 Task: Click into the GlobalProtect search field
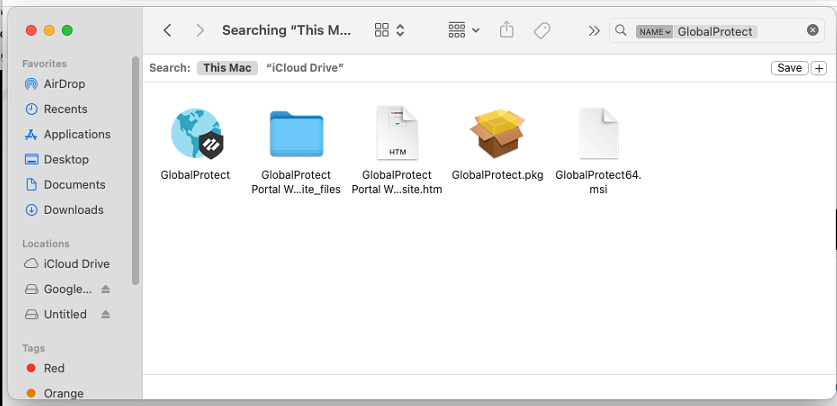click(x=715, y=31)
